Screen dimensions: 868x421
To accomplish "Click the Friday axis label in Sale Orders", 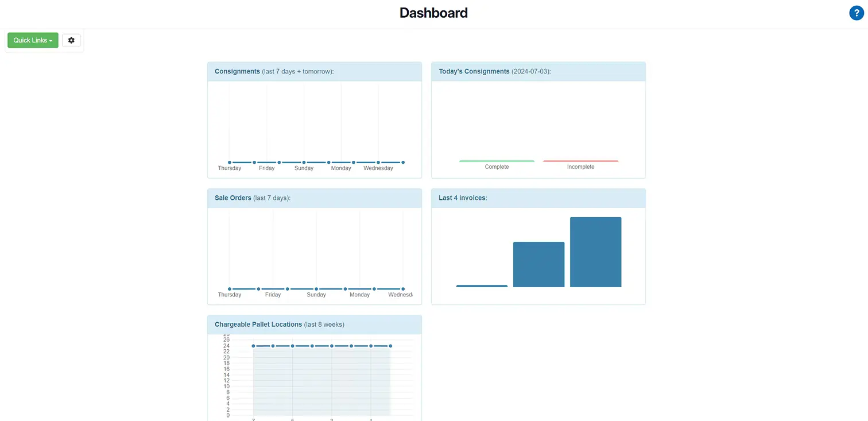I will (273, 294).
